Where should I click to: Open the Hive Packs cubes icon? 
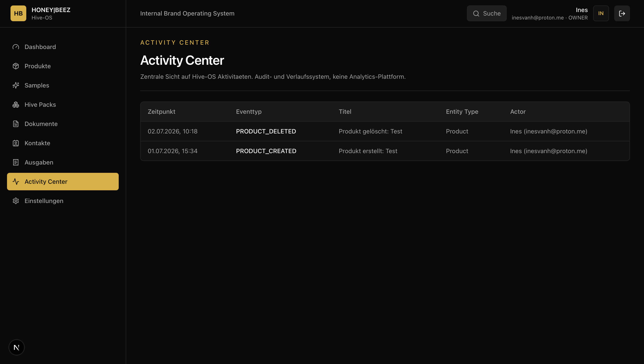16,105
